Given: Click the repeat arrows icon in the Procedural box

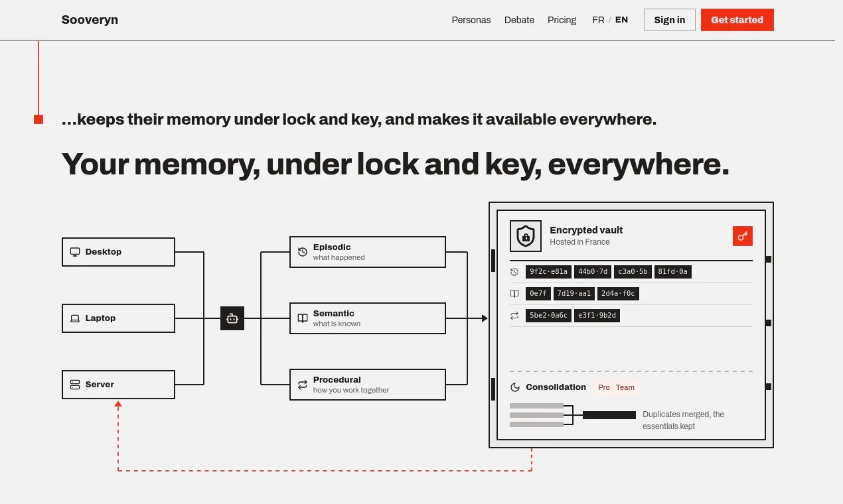Looking at the screenshot, I should (303, 385).
